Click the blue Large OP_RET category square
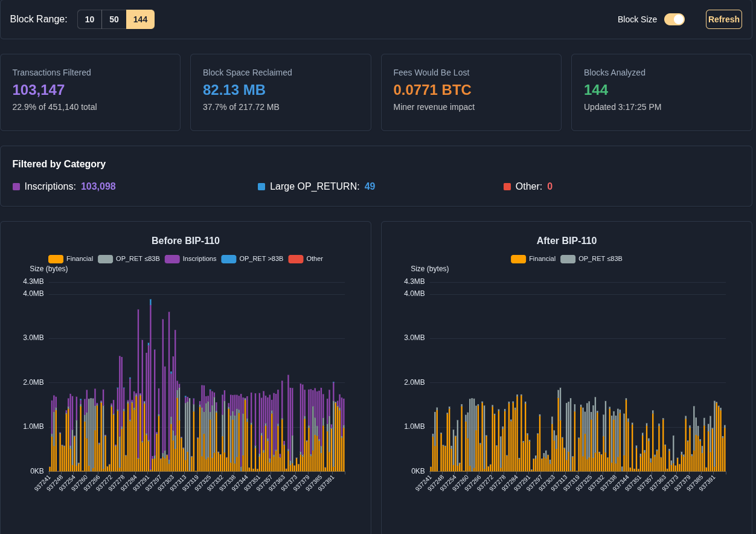This screenshot has height=534, width=756. coord(261,187)
